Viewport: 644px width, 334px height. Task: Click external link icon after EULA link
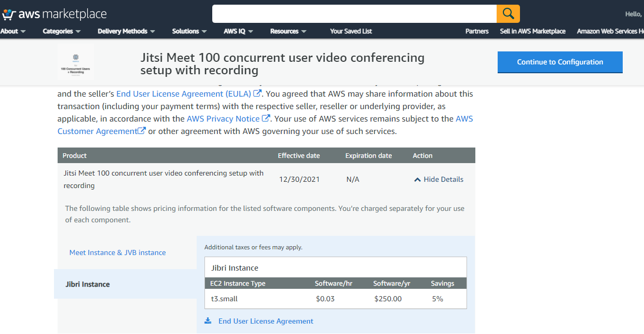pos(257,93)
